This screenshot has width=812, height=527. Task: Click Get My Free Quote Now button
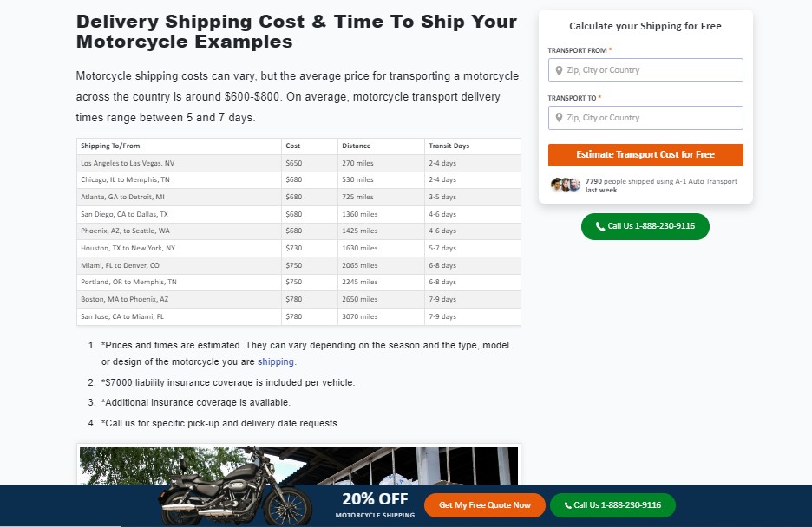pos(485,505)
